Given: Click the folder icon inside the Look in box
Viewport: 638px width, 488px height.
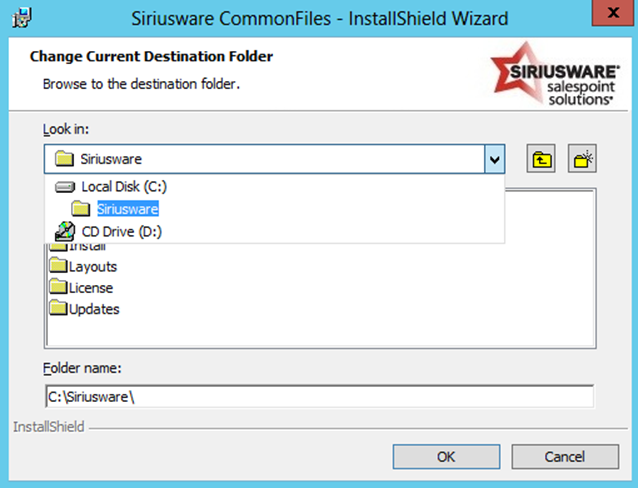Looking at the screenshot, I should [64, 159].
